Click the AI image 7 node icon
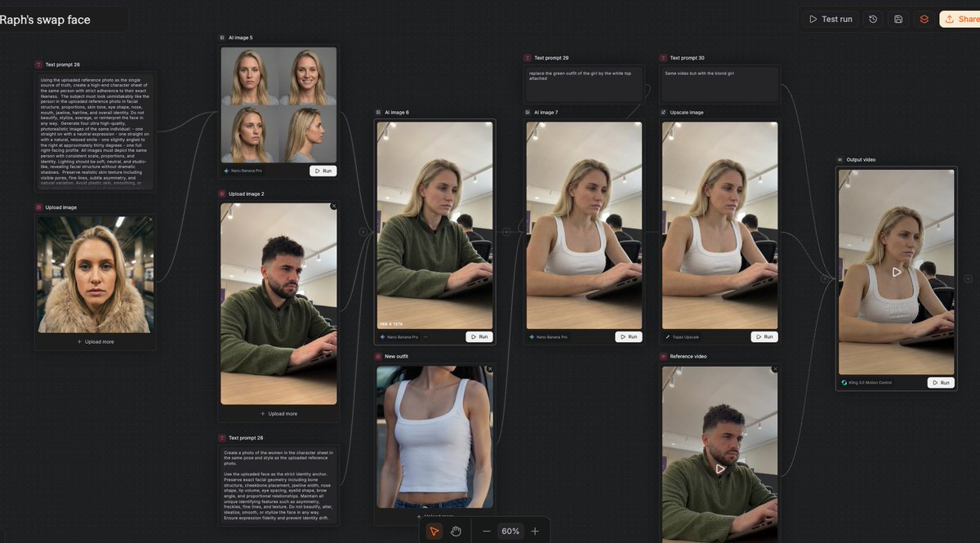 pos(528,112)
